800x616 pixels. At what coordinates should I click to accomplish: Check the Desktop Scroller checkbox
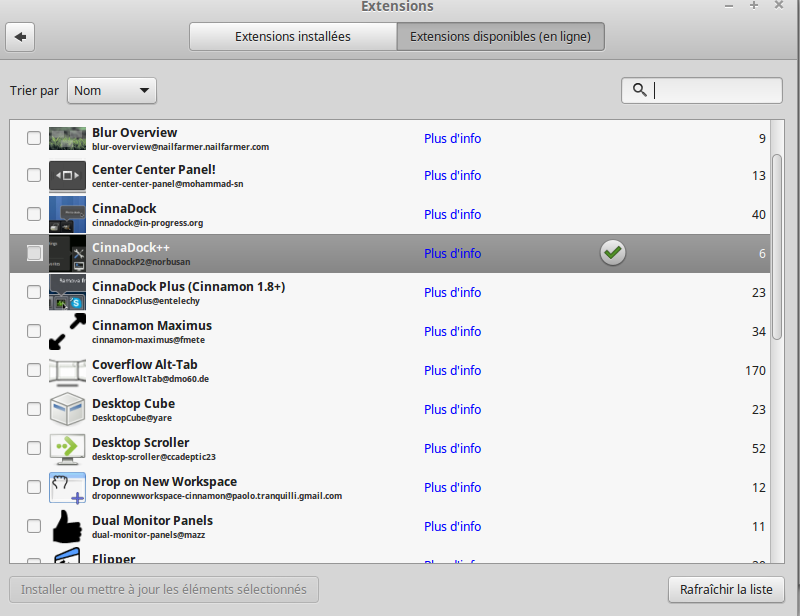[x=34, y=448]
